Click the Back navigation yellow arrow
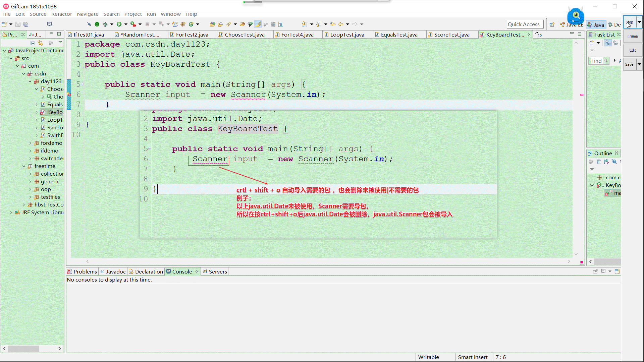The width and height of the screenshot is (644, 362). [x=341, y=24]
